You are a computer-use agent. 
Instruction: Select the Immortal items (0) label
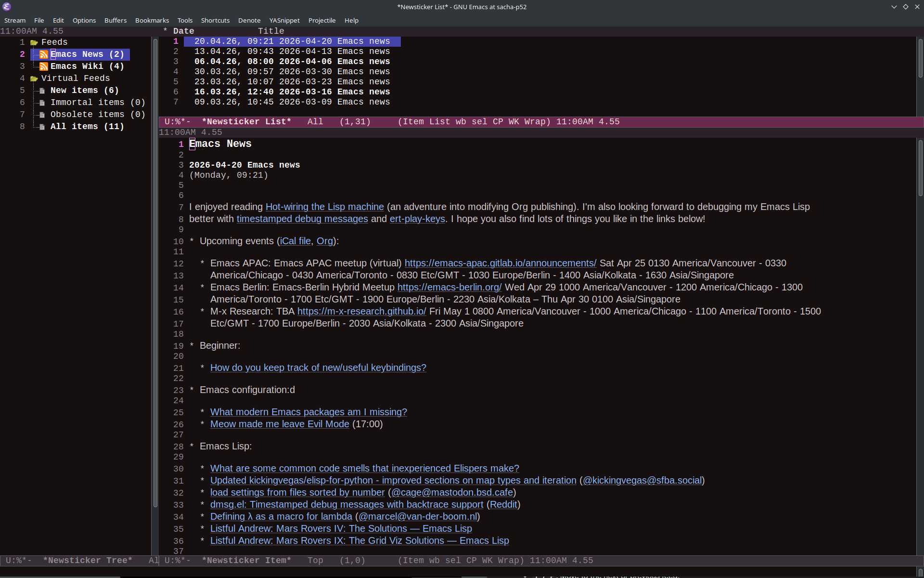point(98,103)
